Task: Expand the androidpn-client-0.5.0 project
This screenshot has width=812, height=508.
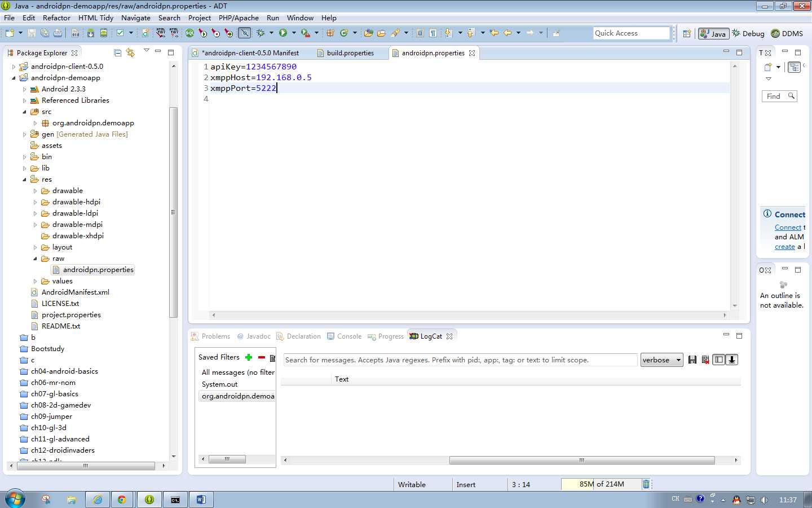Action: coord(14,67)
